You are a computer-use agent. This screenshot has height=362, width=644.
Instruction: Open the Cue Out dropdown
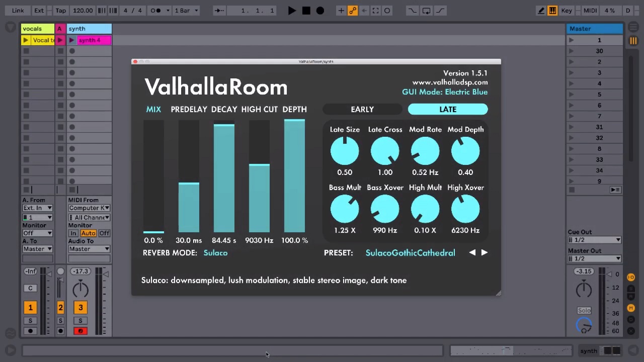click(594, 240)
